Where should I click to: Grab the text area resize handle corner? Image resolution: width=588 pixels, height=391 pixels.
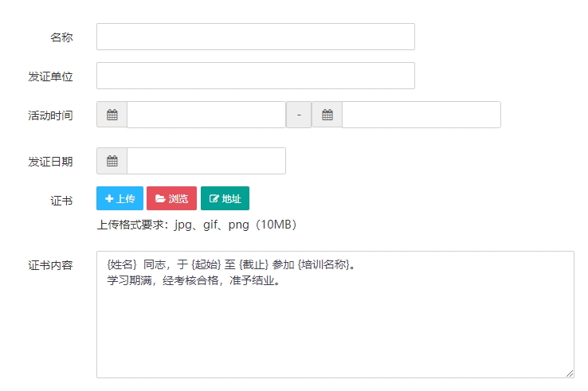[x=570, y=373]
